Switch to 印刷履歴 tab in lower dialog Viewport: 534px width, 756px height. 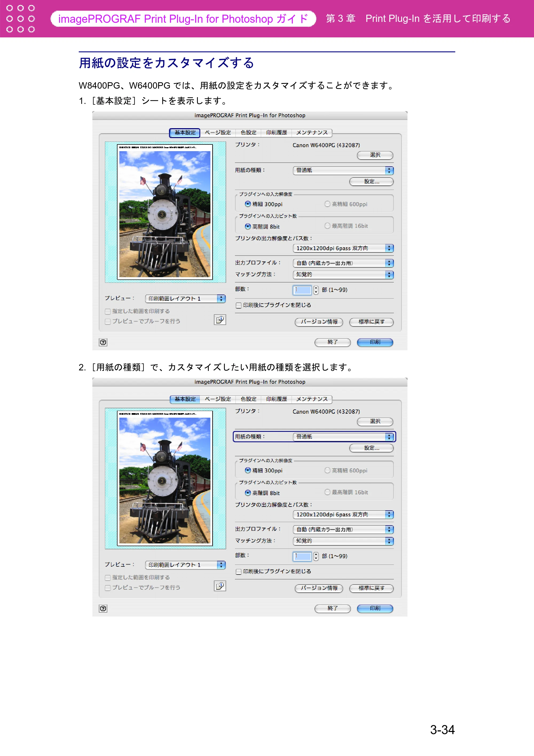[277, 399]
